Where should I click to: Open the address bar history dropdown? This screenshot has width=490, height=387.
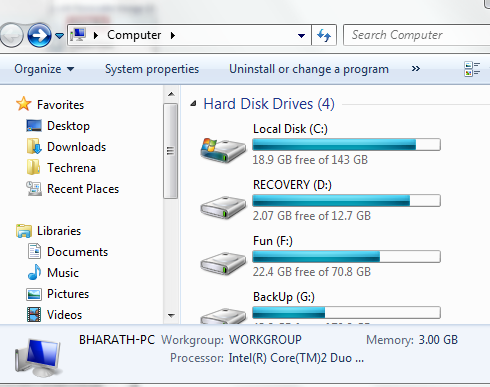point(301,35)
